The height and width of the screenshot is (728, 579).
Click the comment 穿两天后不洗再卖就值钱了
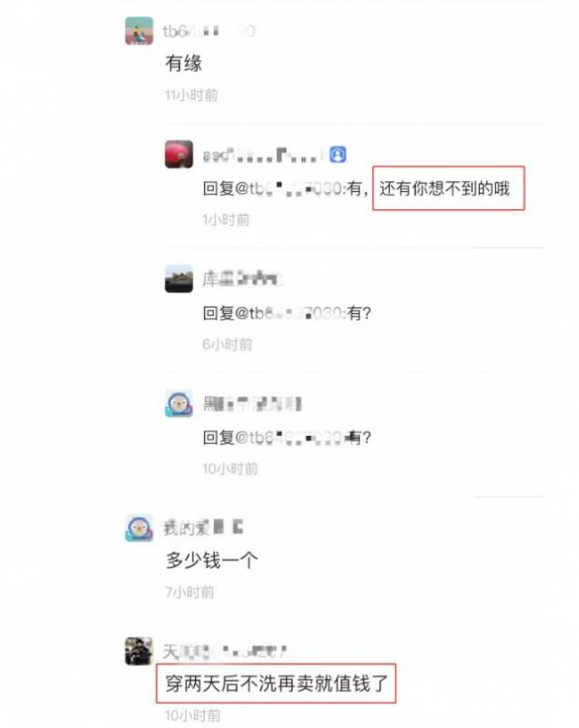click(x=276, y=683)
